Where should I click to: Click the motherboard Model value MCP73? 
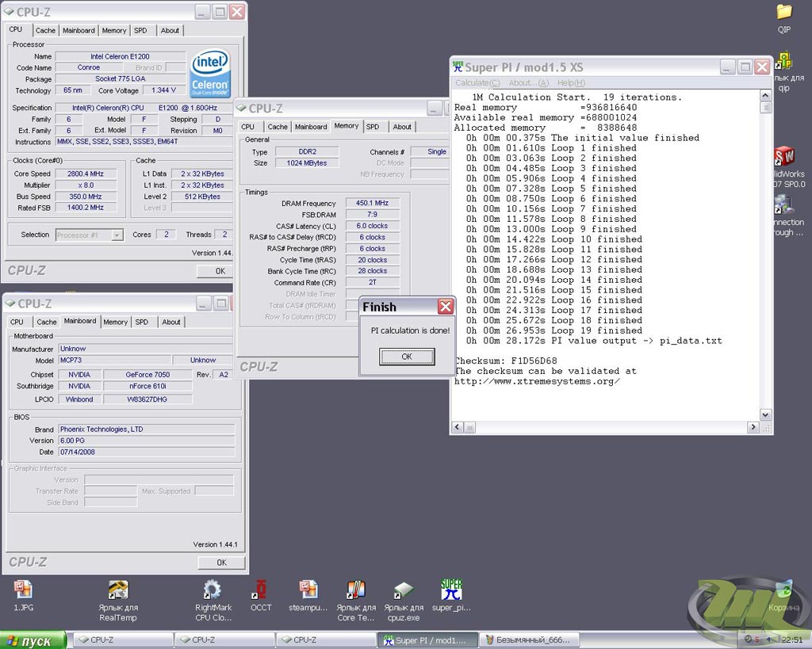[115, 361]
